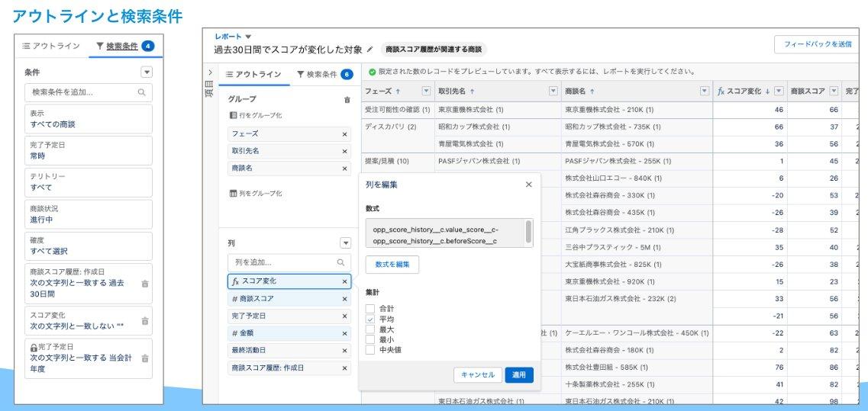Screen dimensions: 868x411
Task: Click the formula box scrollbar
Action: tap(528, 232)
